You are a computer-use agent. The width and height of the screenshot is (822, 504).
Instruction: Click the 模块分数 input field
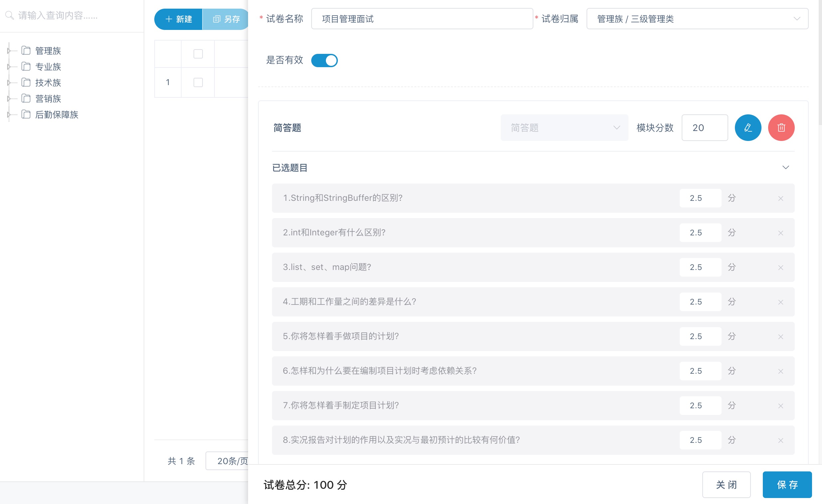tap(704, 128)
